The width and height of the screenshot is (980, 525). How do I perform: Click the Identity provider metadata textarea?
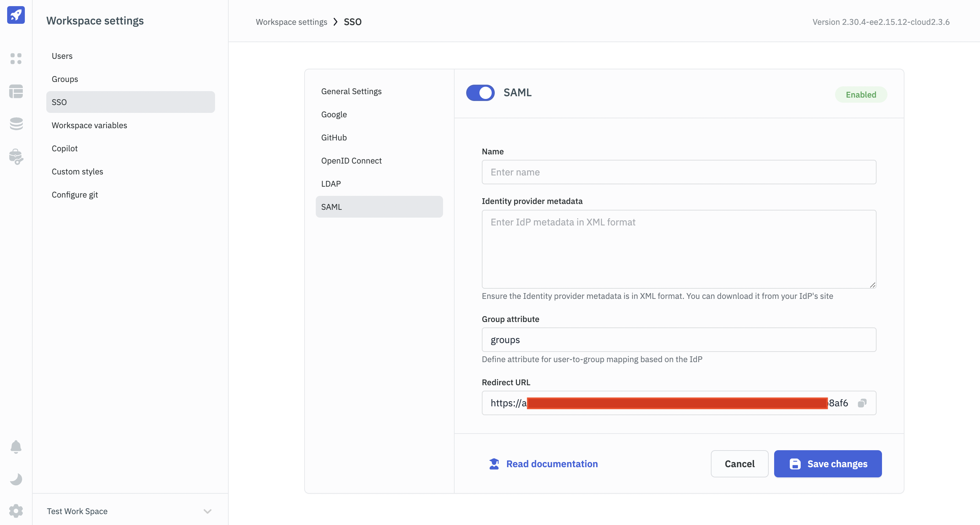pyautogui.click(x=678, y=249)
